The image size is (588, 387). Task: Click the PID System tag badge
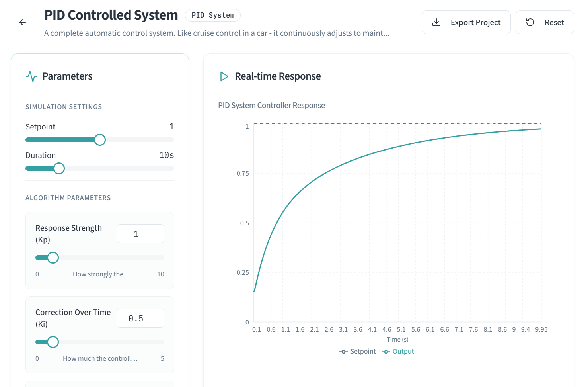click(213, 15)
